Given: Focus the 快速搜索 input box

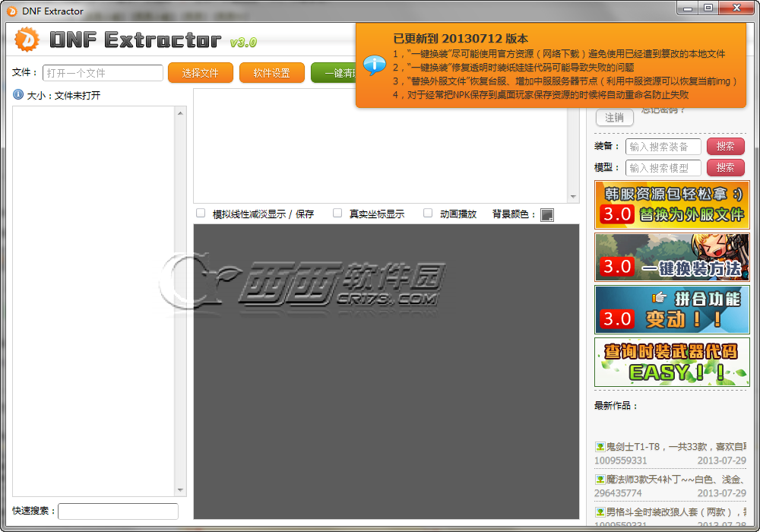Looking at the screenshot, I should [118, 511].
